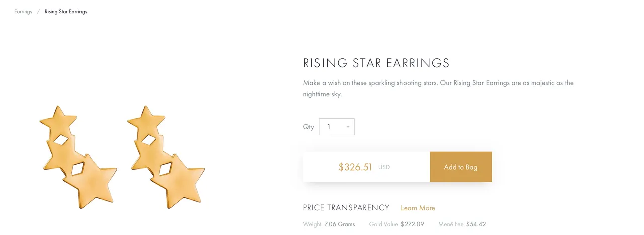Click the RISING STAR EARRINGS product title
This screenshot has height=235, width=644.
(x=376, y=63)
